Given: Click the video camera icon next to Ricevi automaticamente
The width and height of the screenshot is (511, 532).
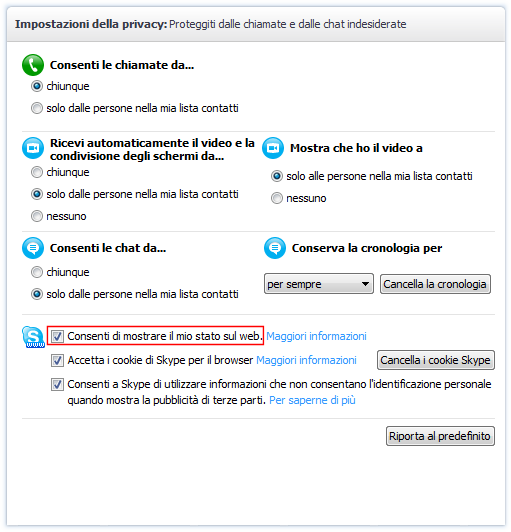Looking at the screenshot, I should click(33, 148).
